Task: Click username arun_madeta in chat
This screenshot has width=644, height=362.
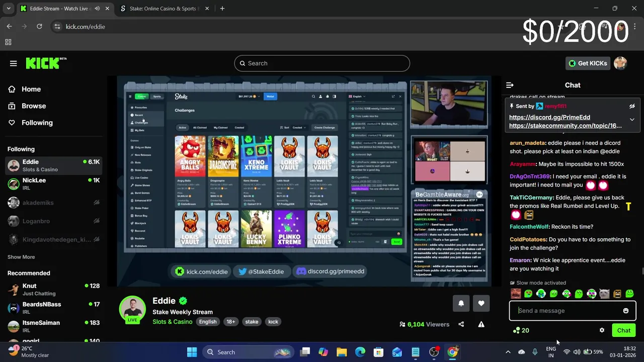Action: pyautogui.click(x=527, y=143)
